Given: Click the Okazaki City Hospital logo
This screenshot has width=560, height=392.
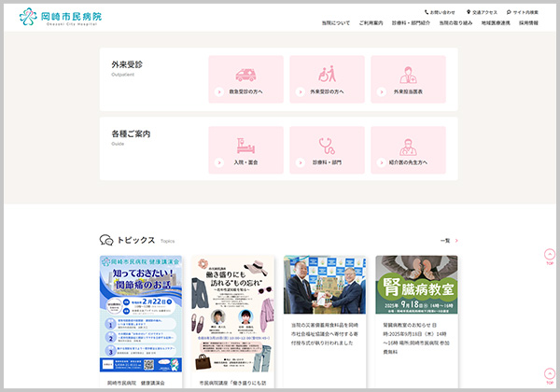Looking at the screenshot, I should pyautogui.click(x=61, y=17).
